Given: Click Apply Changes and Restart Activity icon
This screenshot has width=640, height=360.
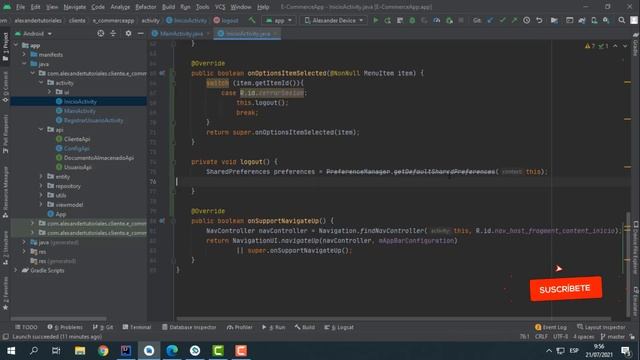Looking at the screenshot, I should pos(388,20).
